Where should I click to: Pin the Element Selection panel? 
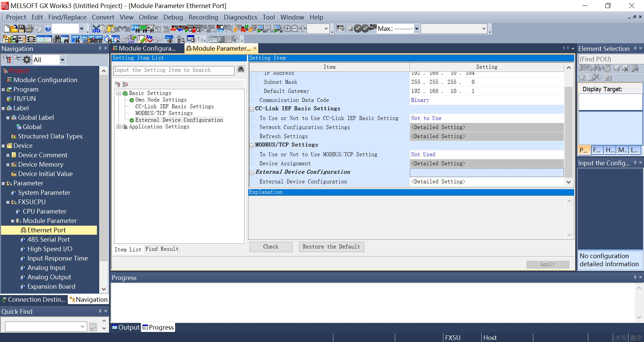tap(635, 49)
